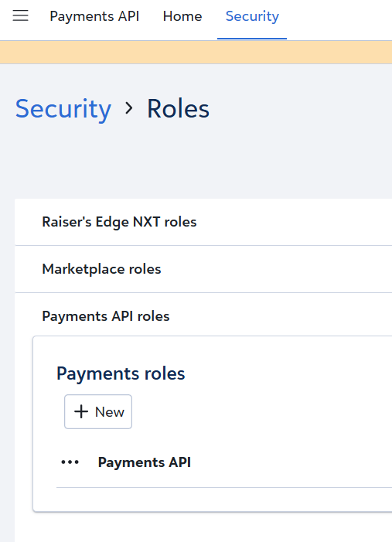Expand the Marketplace roles section

[x=203, y=269]
